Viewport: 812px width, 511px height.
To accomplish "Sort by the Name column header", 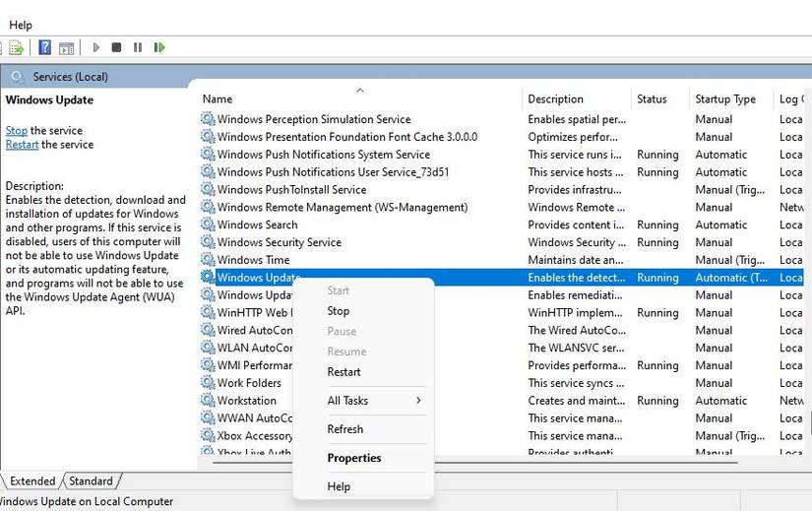I will [x=218, y=99].
